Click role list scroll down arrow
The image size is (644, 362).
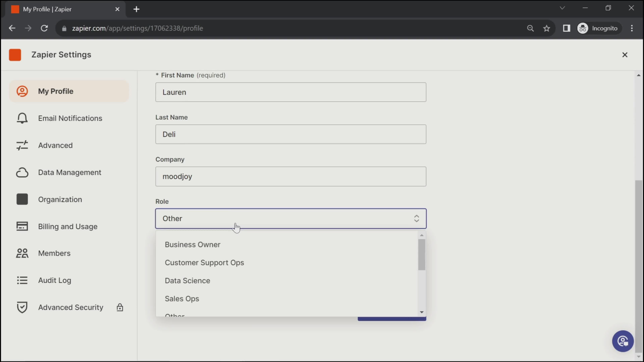coord(422,312)
